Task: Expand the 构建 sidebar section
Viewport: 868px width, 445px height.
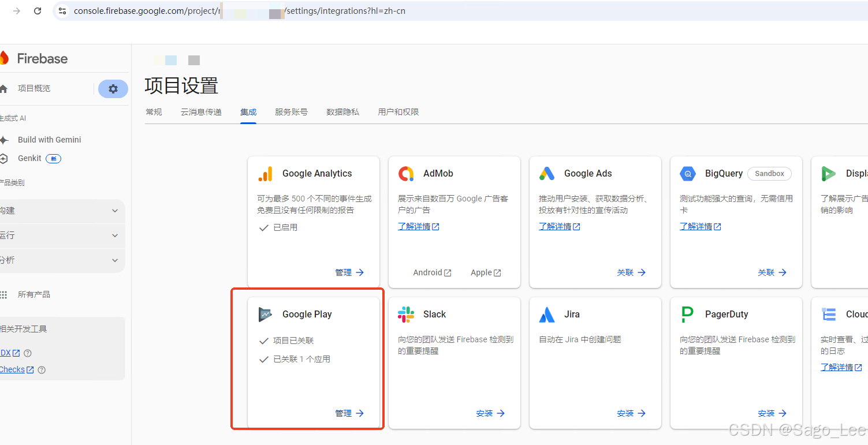Action: coord(62,211)
